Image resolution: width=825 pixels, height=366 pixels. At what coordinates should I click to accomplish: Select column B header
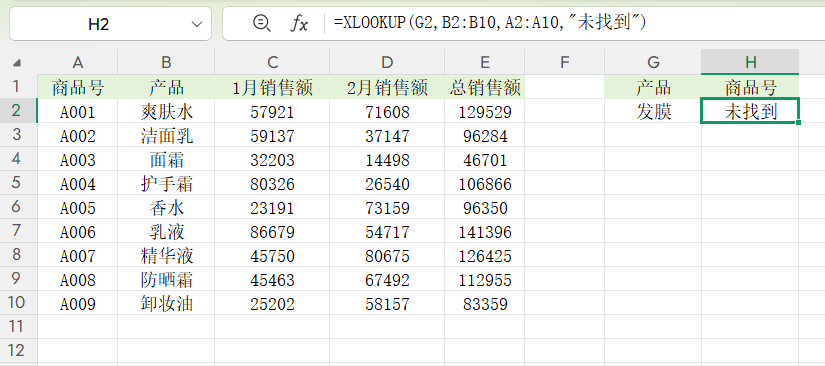[x=166, y=62]
